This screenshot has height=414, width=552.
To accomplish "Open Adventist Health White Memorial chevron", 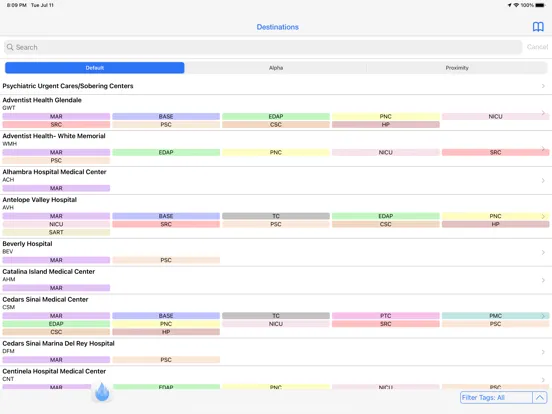I will (x=543, y=149).
